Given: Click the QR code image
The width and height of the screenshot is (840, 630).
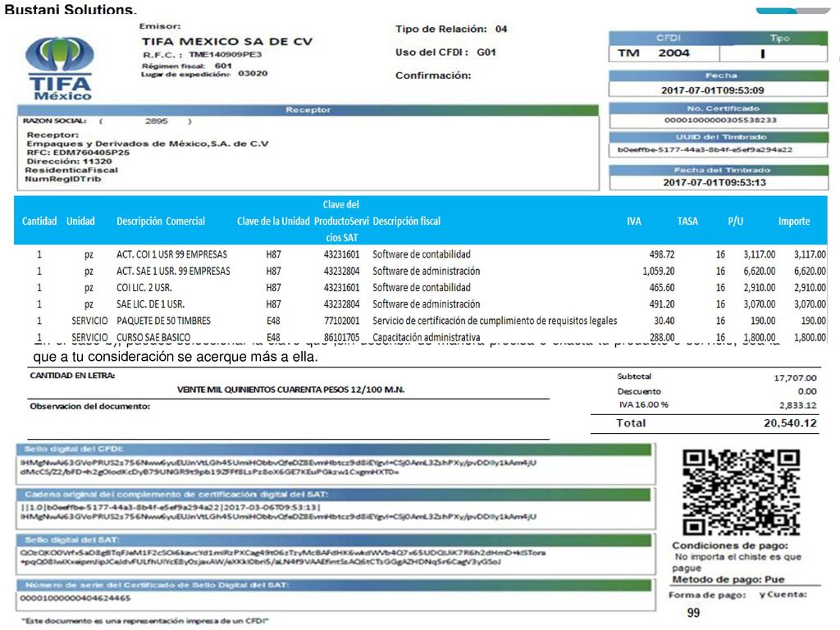Looking at the screenshot, I should pyautogui.click(x=742, y=492).
